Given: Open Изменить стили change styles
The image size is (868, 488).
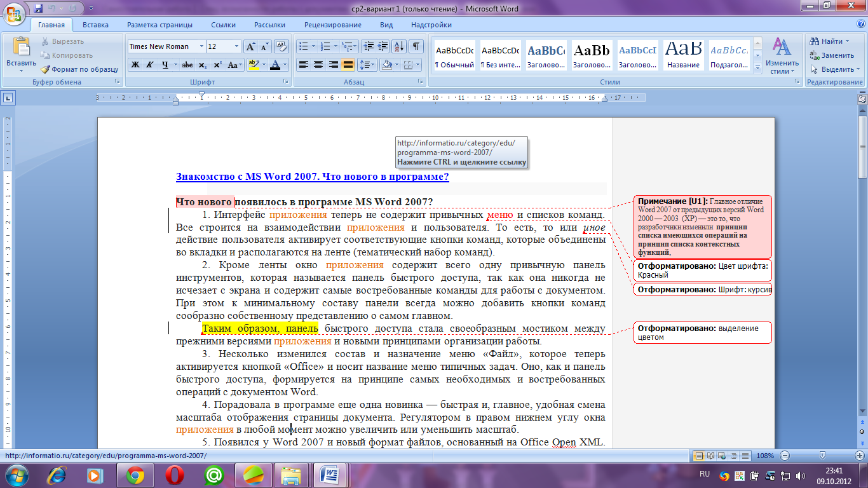Looking at the screenshot, I should point(782,56).
